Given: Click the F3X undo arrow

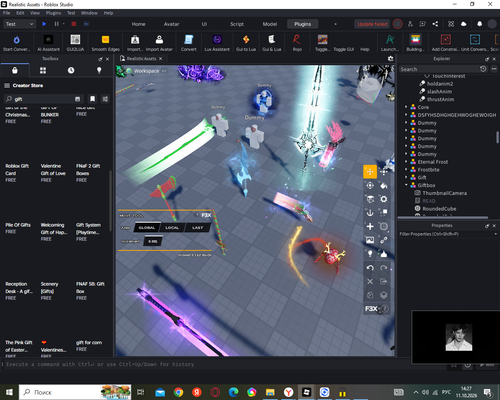Looking at the screenshot, I should (370, 268).
